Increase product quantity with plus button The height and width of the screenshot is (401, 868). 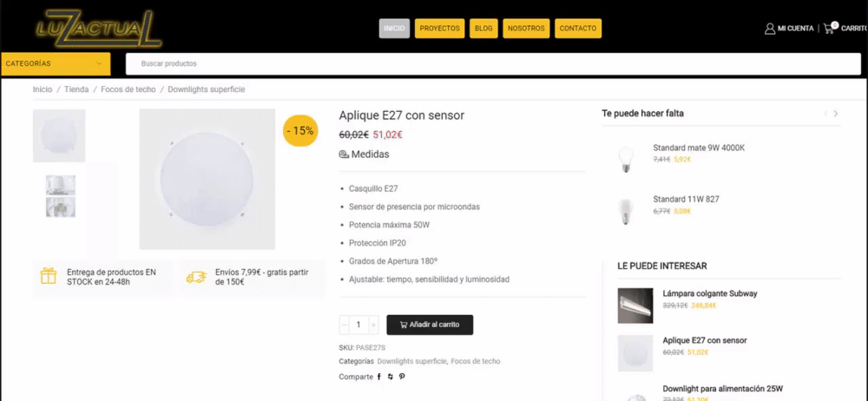[x=374, y=325]
